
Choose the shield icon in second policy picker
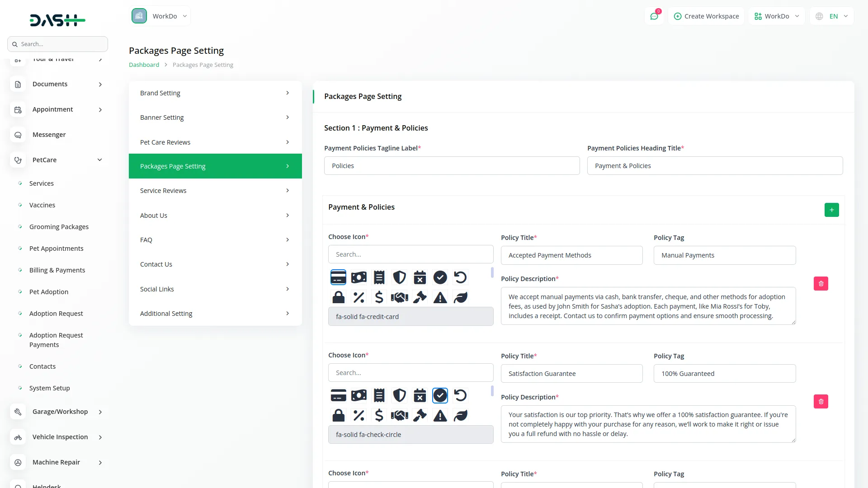coord(399,395)
